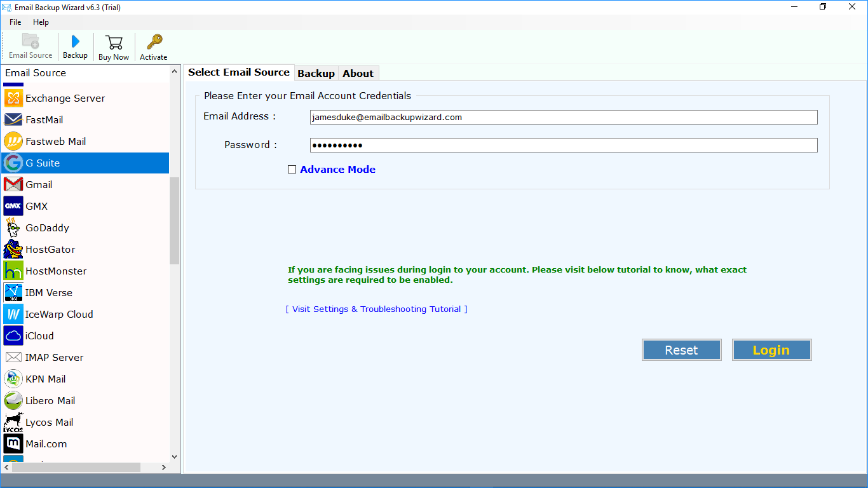
Task: Select the KPN Mail text entry
Action: (x=45, y=379)
